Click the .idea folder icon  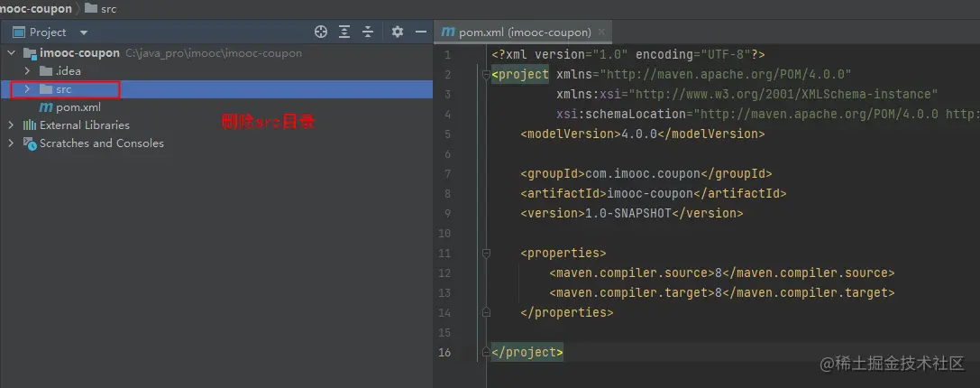tap(46, 70)
